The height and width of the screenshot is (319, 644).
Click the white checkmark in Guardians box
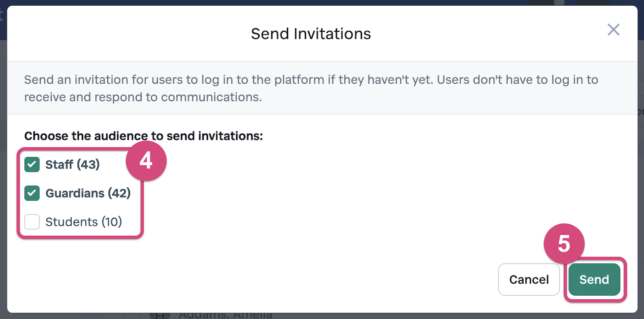click(x=32, y=193)
